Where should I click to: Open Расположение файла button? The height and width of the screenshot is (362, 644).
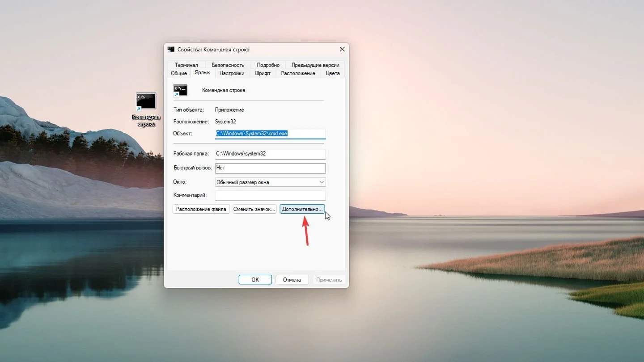(x=201, y=209)
